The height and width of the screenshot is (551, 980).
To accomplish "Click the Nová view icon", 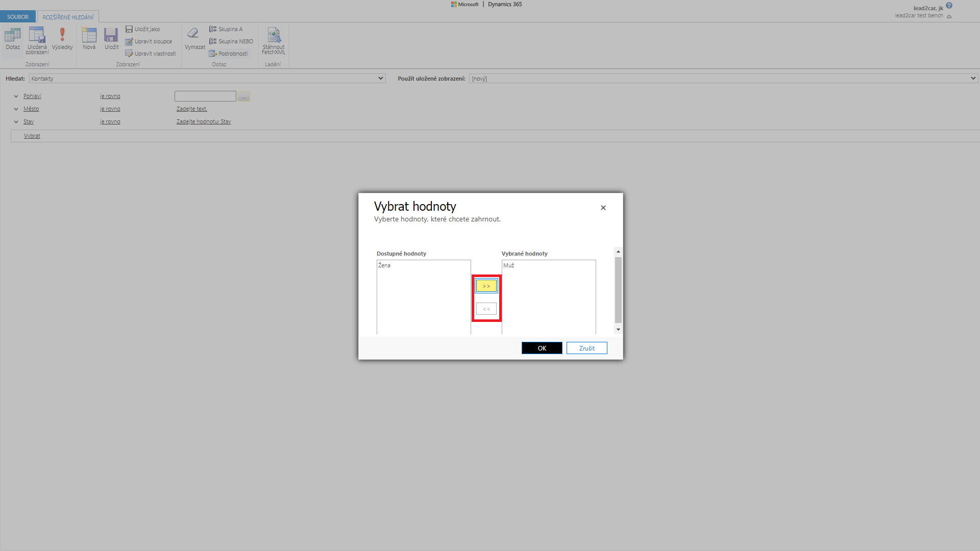I will coord(89,36).
